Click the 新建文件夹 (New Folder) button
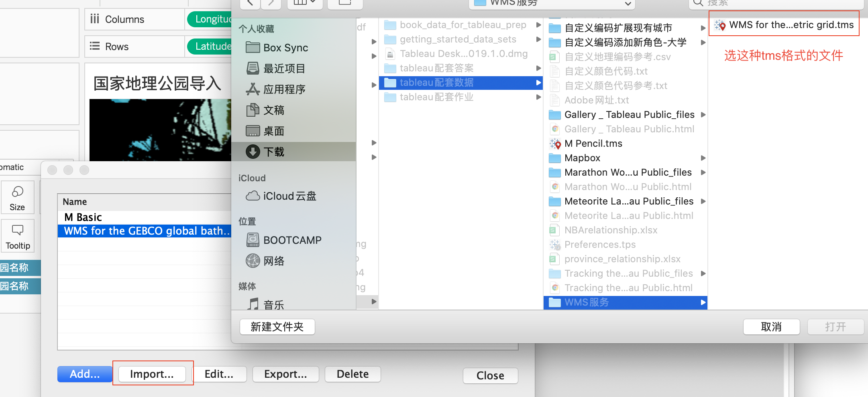The height and width of the screenshot is (397, 868). [277, 327]
